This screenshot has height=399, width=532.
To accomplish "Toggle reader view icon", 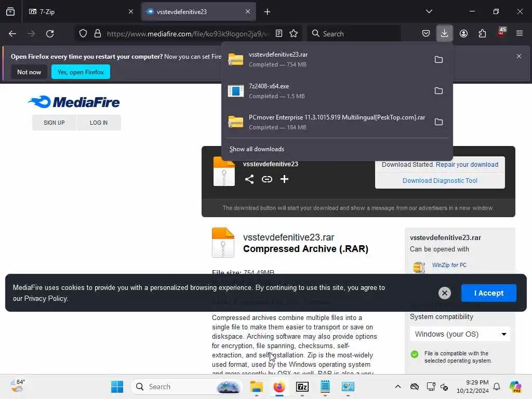I will (279, 34).
